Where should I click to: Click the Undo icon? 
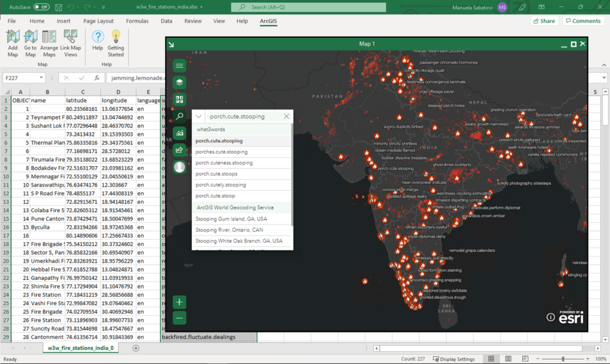pyautogui.click(x=70, y=7)
